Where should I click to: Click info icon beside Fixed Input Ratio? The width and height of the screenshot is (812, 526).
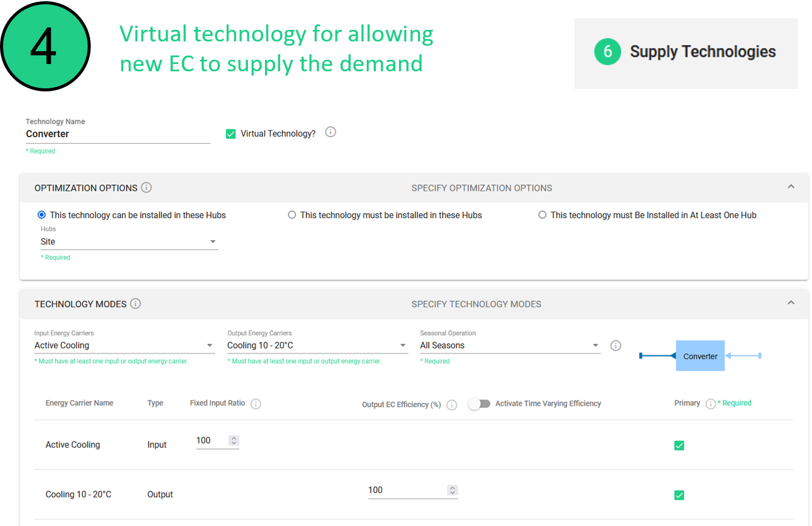click(256, 403)
